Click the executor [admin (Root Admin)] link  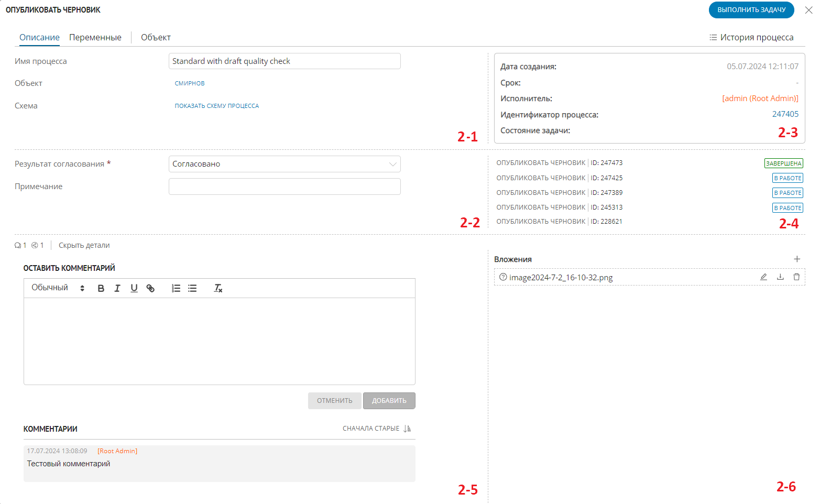click(x=760, y=98)
